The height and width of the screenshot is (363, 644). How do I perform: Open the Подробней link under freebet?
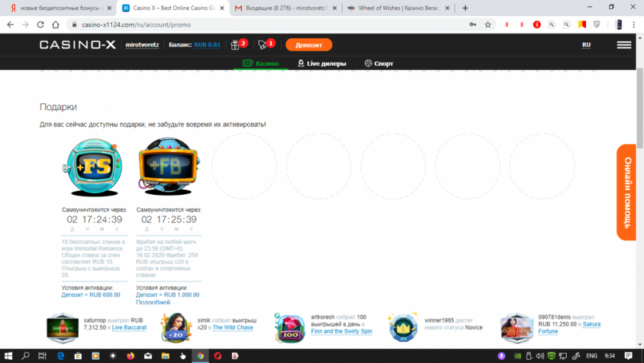point(153,302)
